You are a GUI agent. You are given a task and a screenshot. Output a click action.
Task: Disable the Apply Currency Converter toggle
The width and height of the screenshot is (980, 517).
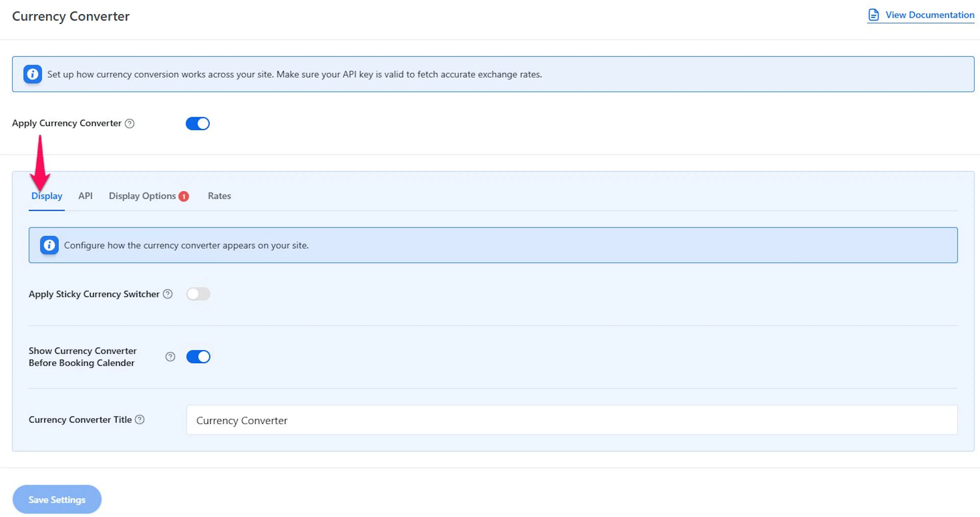tap(198, 123)
